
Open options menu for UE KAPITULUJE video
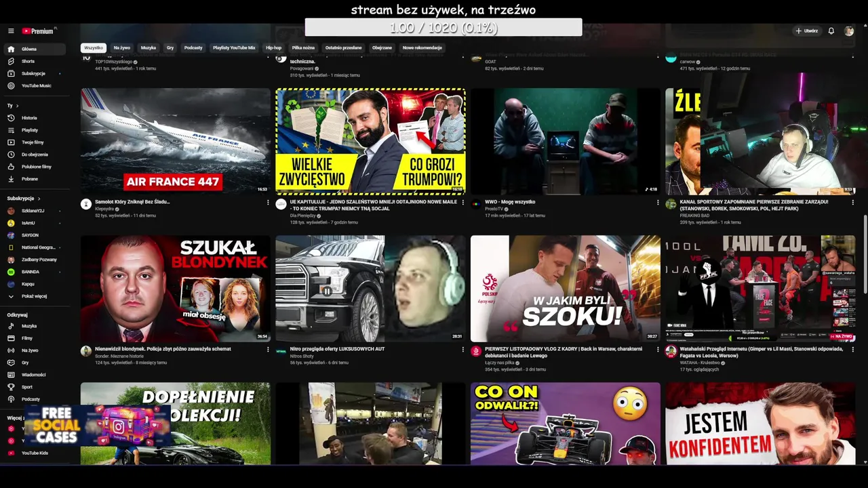[x=462, y=203]
